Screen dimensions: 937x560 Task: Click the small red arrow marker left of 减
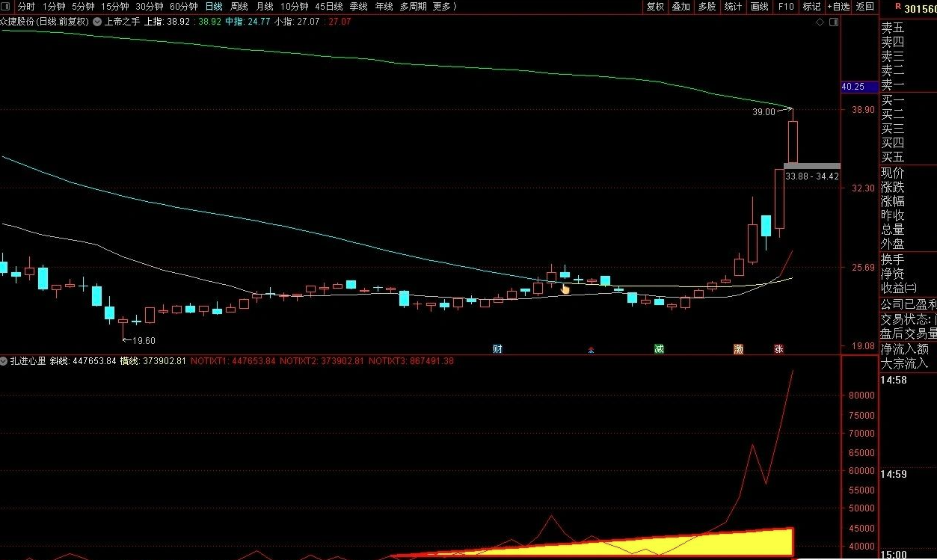pos(591,349)
